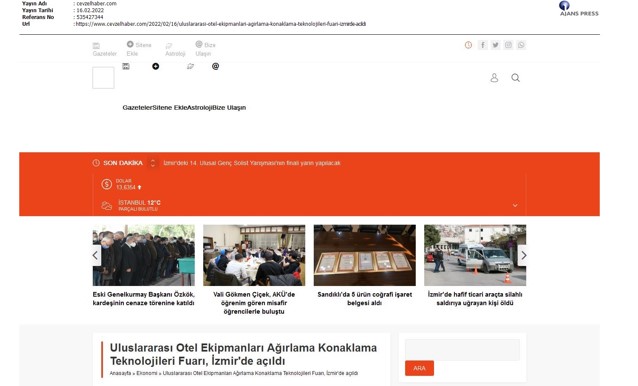Show next news with the right carousel arrow
This screenshot has height=386, width=638.
(x=522, y=255)
